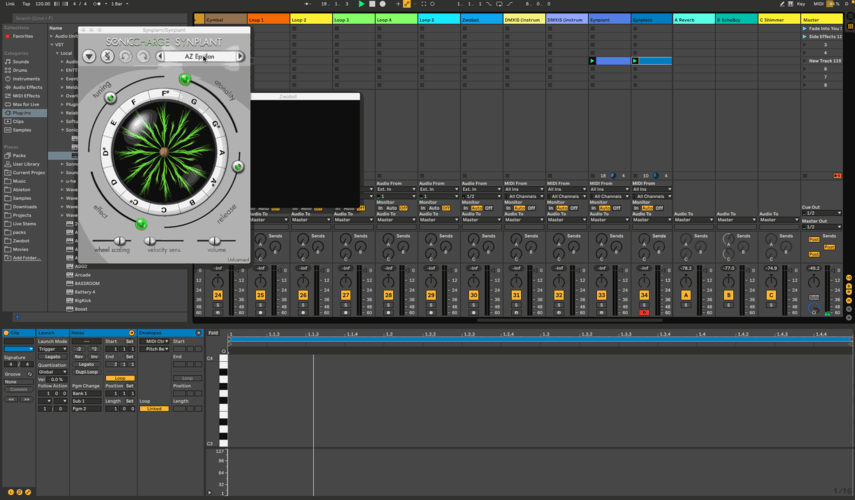
Task: Select the Drums category in browser
Action: [20, 70]
